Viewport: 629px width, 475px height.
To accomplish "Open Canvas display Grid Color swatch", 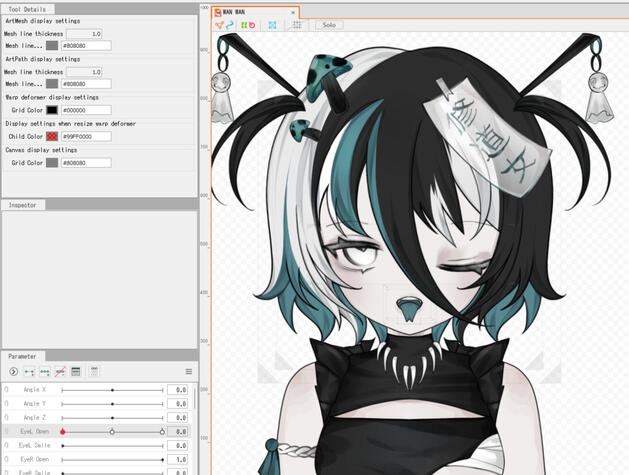I will click(52, 162).
